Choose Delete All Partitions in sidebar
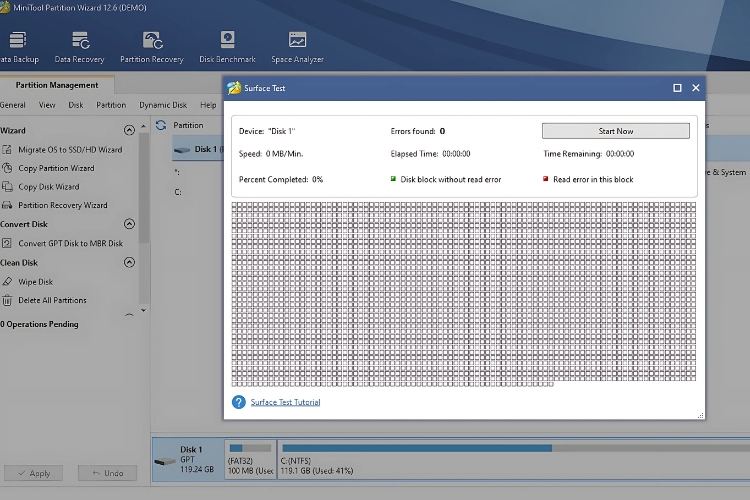Screen dimensions: 750x500 52,300
